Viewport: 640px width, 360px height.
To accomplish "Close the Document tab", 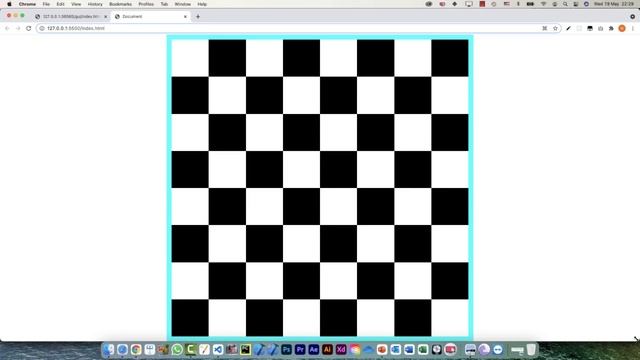I will point(185,17).
